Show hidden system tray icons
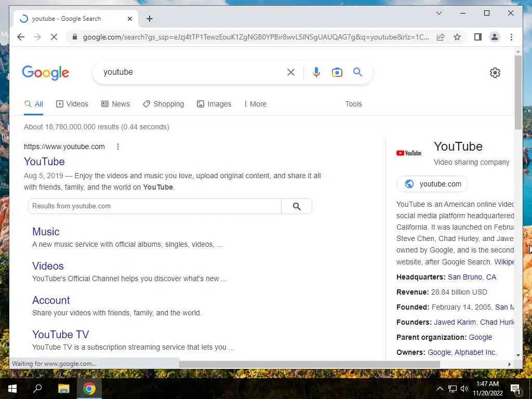 pyautogui.click(x=440, y=389)
